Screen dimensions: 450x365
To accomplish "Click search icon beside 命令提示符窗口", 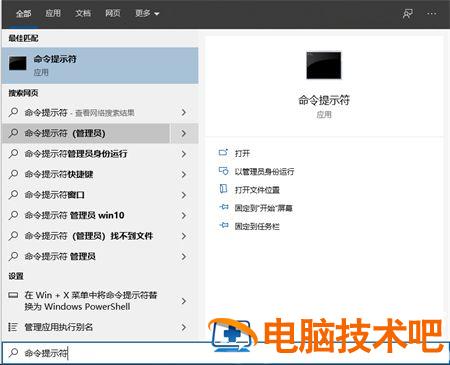I will 13,194.
